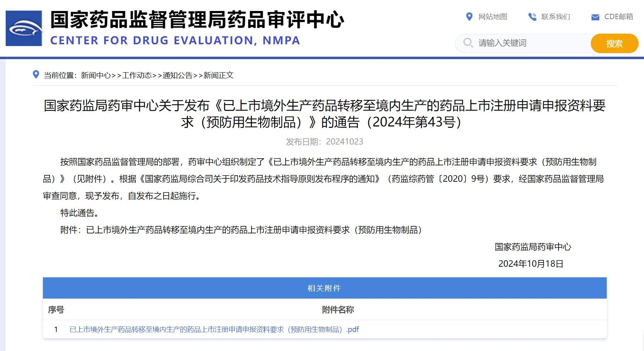Click the 特此通告。 line
This screenshot has width=644, height=351.
(x=79, y=213)
